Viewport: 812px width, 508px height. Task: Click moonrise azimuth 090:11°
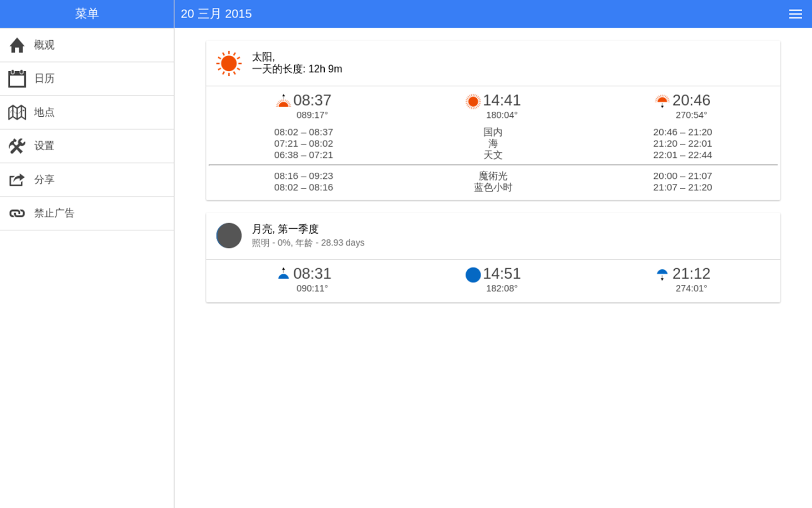[312, 288]
